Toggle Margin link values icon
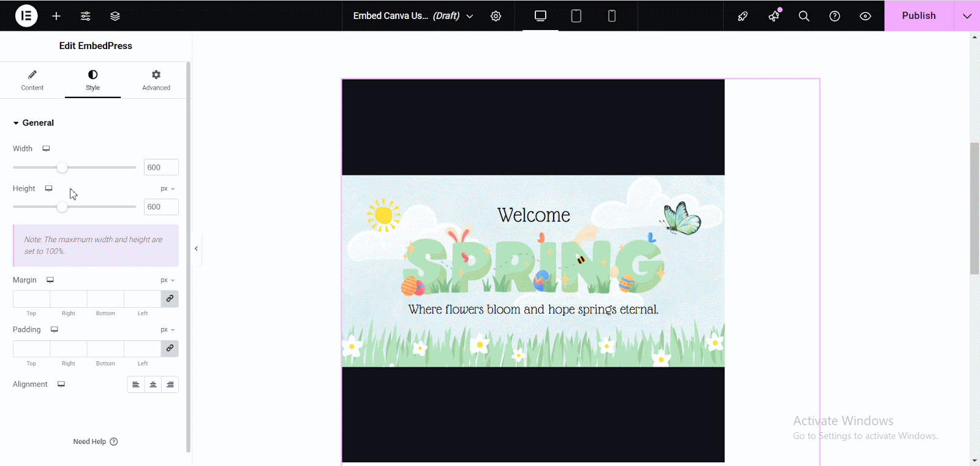Viewport: 980px width, 466px height. click(170, 299)
